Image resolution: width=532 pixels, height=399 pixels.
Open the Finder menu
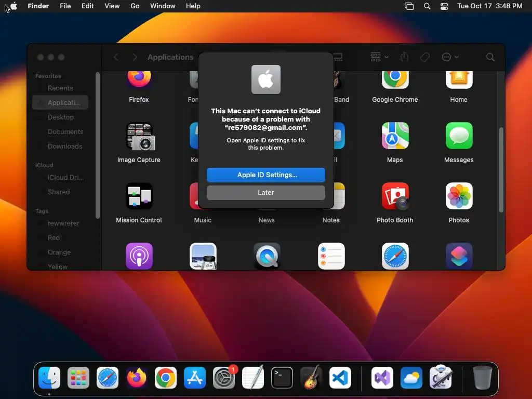(38, 6)
